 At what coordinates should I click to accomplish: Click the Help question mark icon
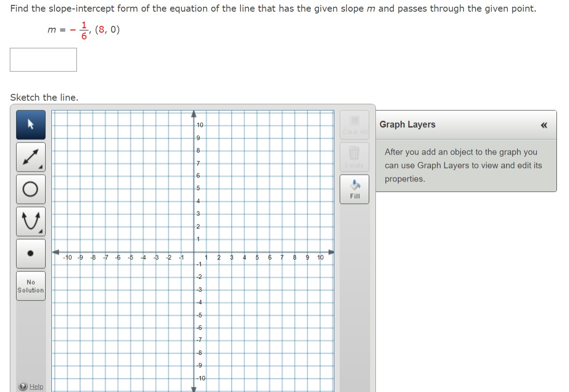coord(22,386)
